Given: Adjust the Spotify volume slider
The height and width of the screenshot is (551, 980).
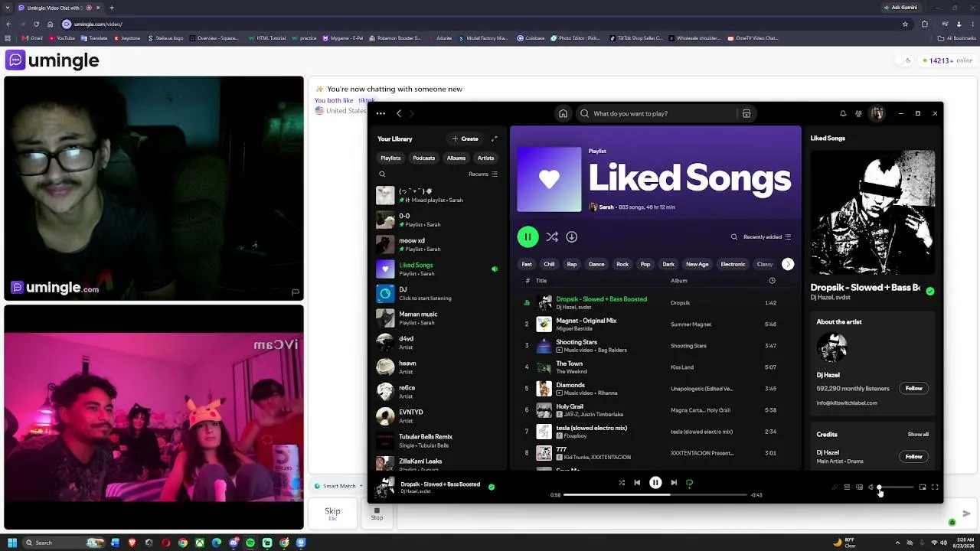Looking at the screenshot, I should point(896,487).
